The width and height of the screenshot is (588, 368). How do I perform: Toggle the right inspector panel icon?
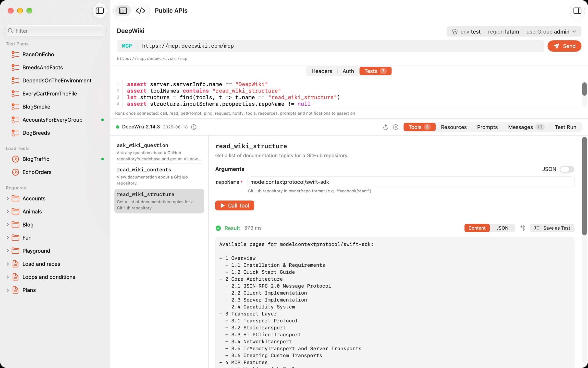[577, 11]
